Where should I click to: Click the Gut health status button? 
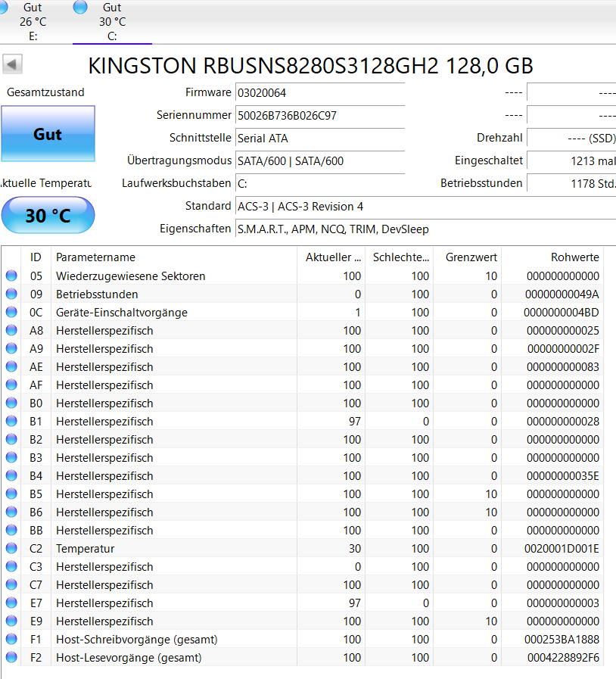[48, 134]
